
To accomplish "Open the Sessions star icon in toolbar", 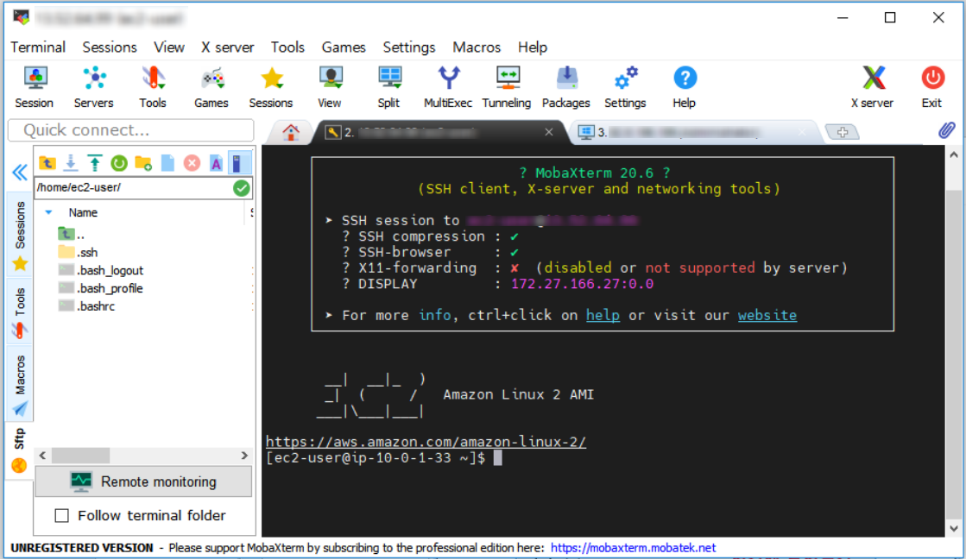I will tap(271, 87).
